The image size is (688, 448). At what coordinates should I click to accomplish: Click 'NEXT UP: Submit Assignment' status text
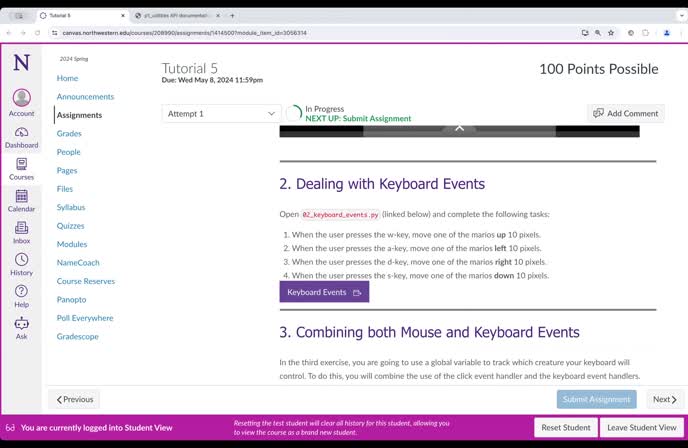pyautogui.click(x=358, y=118)
